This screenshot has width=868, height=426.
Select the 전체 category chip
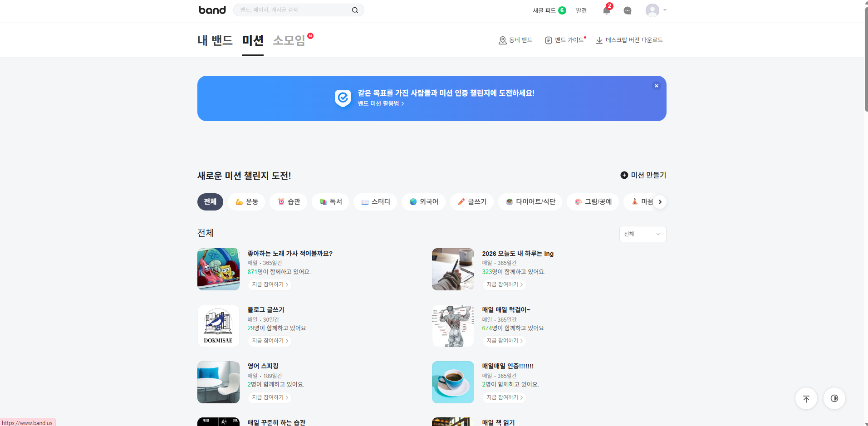tap(210, 202)
